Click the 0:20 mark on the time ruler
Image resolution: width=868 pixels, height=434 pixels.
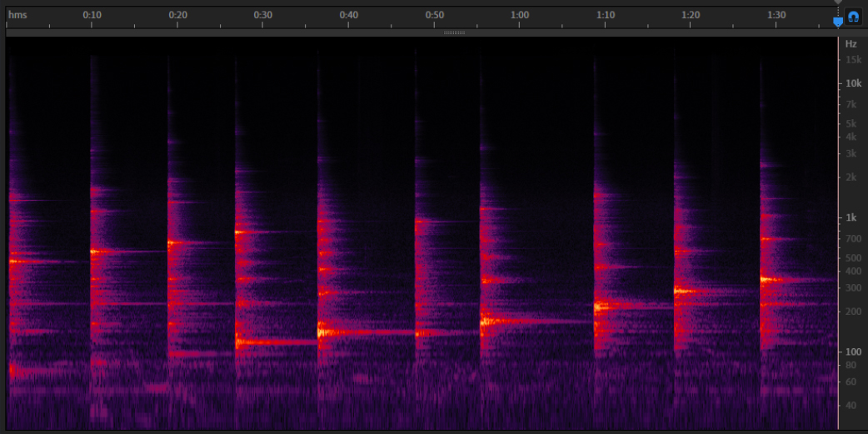click(x=177, y=16)
